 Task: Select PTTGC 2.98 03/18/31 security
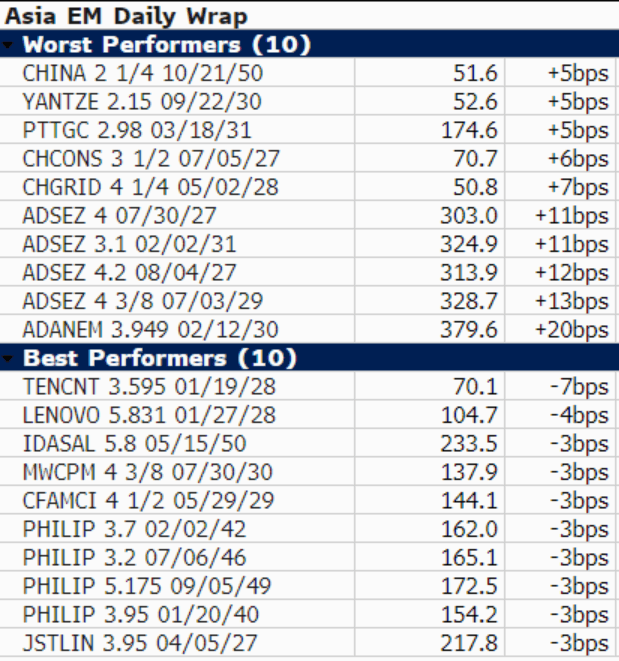pyautogui.click(x=136, y=131)
